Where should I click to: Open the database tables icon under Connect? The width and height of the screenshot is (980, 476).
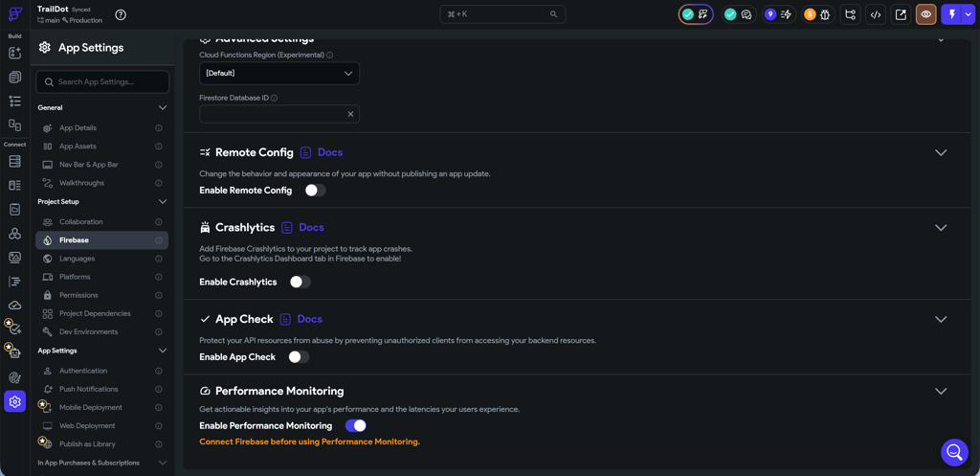pyautogui.click(x=15, y=161)
